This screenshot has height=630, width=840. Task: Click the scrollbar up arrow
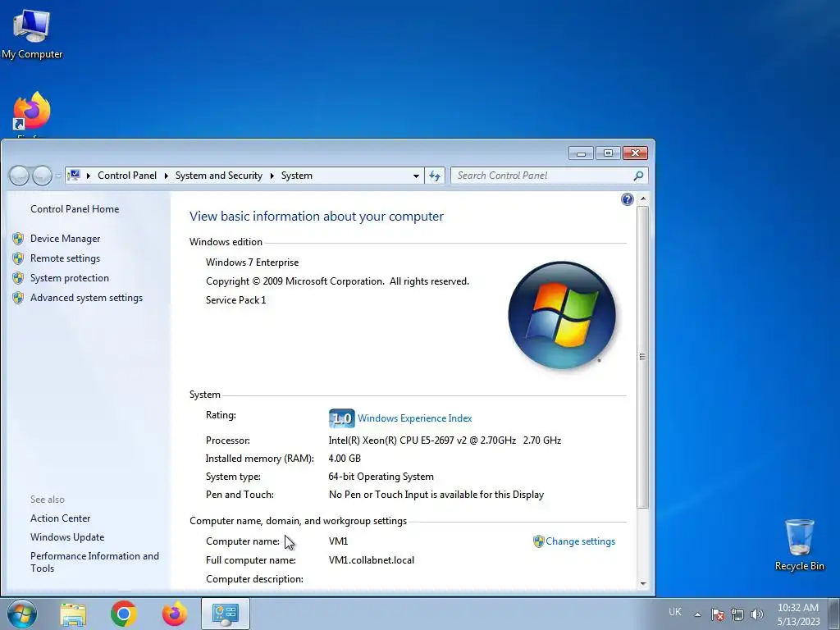click(x=643, y=199)
